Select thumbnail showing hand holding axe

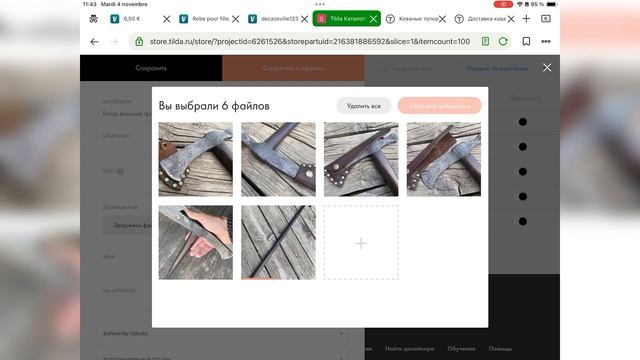pos(196,242)
